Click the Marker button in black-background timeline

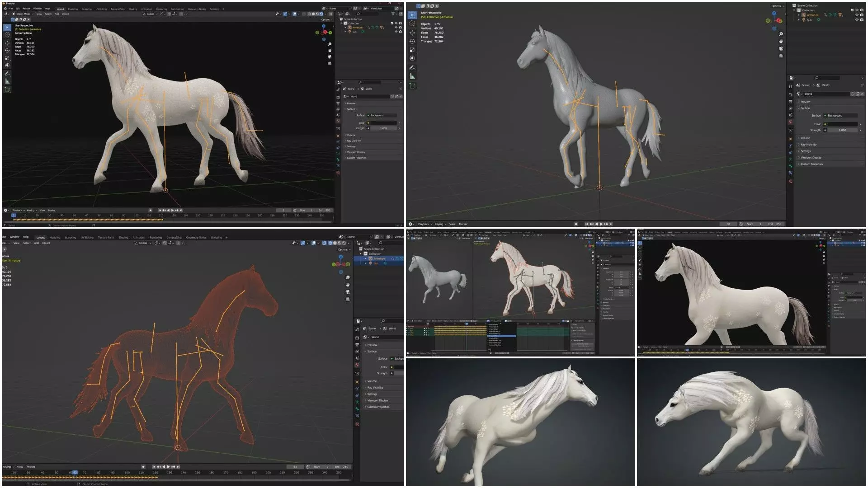coord(52,210)
